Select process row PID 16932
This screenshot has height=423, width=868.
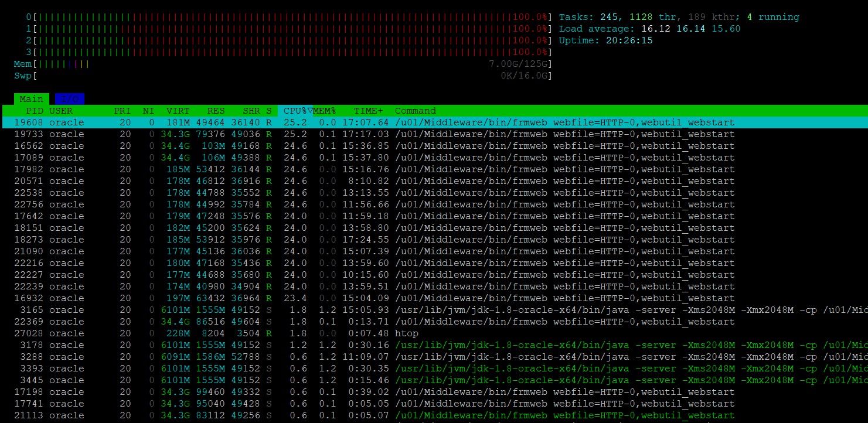434,298
